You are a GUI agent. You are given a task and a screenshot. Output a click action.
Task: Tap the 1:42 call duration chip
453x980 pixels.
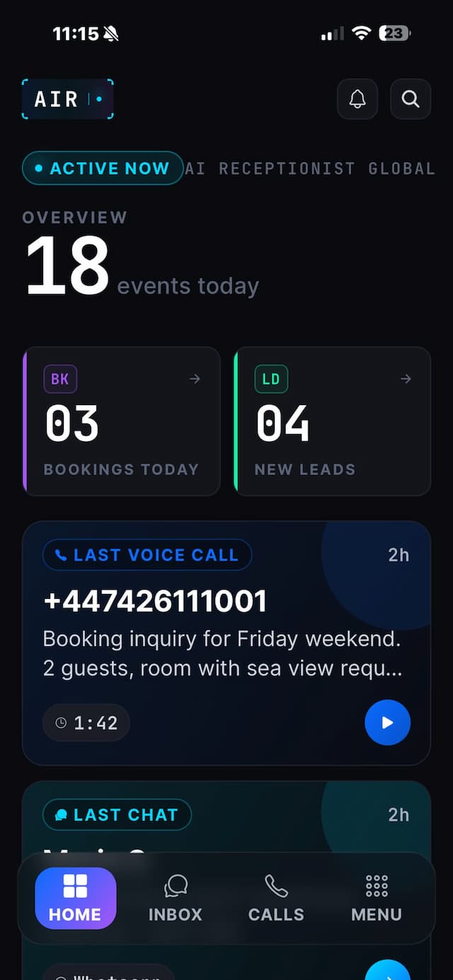point(86,723)
